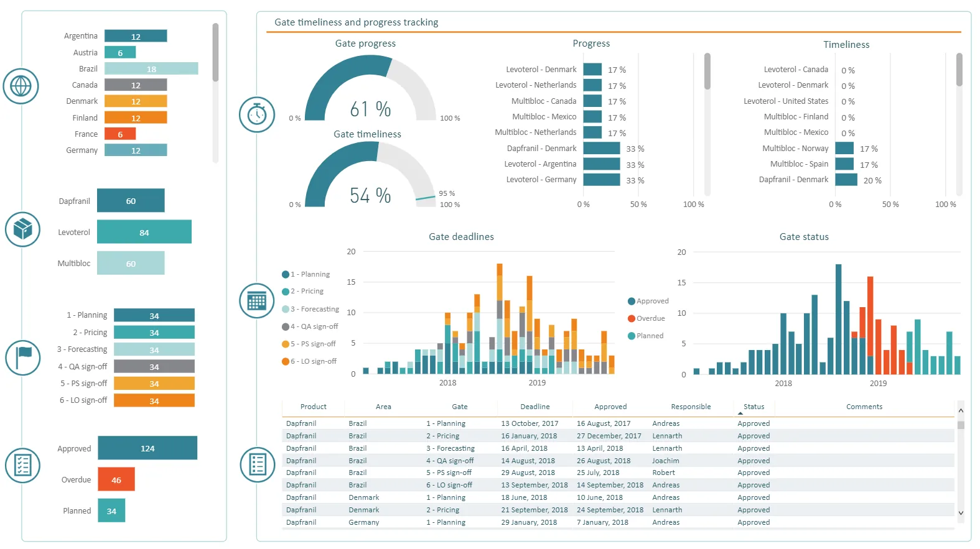Toggle the 1 - Planning legend entry
980x549 pixels.
pos(306,274)
